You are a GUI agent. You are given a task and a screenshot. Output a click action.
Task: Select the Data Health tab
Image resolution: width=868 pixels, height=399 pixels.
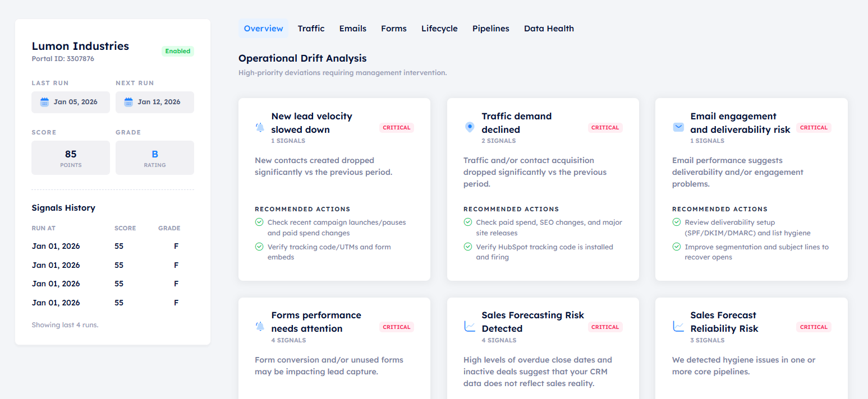549,28
